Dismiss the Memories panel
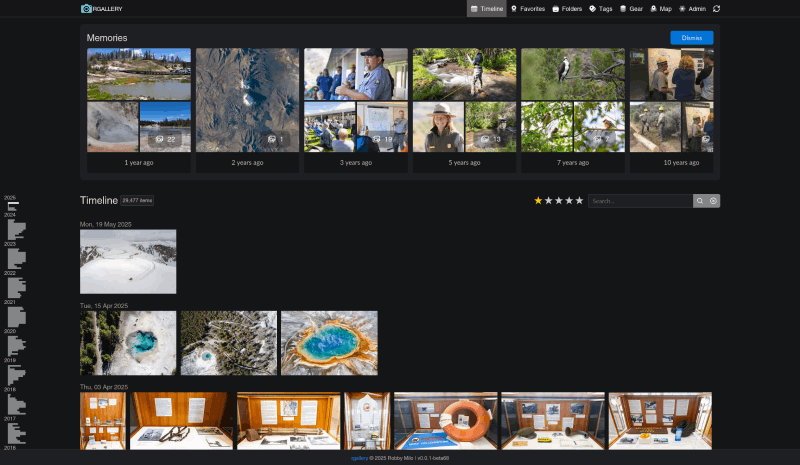The width and height of the screenshot is (800, 465). coord(691,38)
